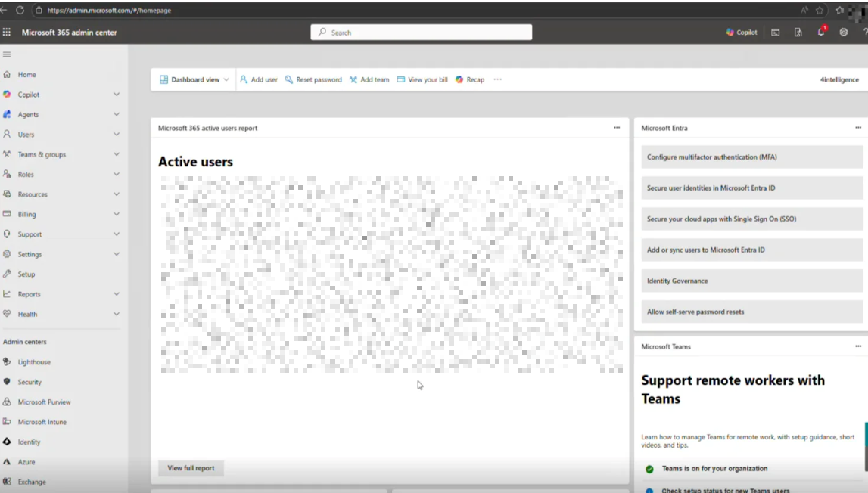The width and height of the screenshot is (868, 493).
Task: Click the Billing card icon in sidebar
Action: pos(7,213)
